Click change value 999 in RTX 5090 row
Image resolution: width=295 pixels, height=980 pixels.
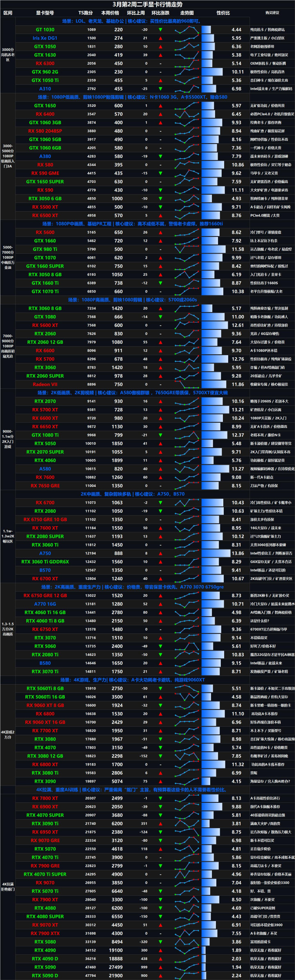[144, 967]
